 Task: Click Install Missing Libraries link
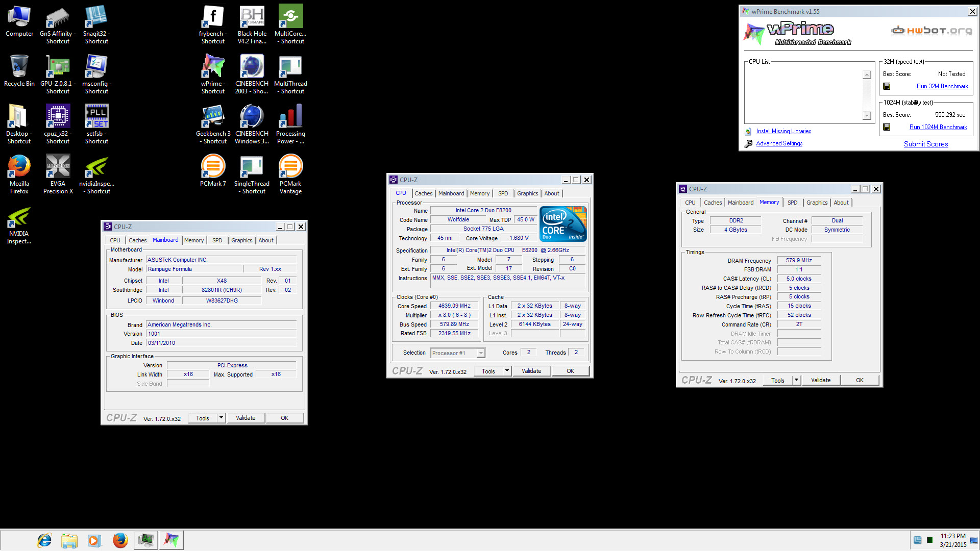pyautogui.click(x=783, y=131)
